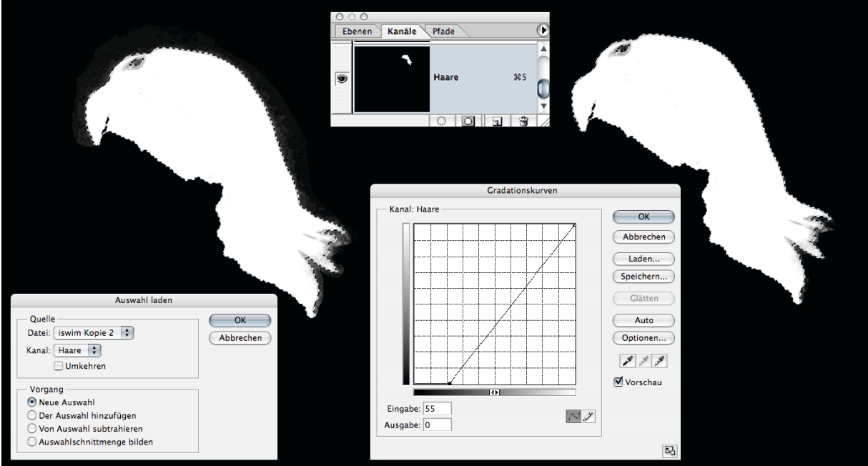Choose Der Auswahl hinzufügen option
The width and height of the screenshot is (868, 466).
(31, 415)
